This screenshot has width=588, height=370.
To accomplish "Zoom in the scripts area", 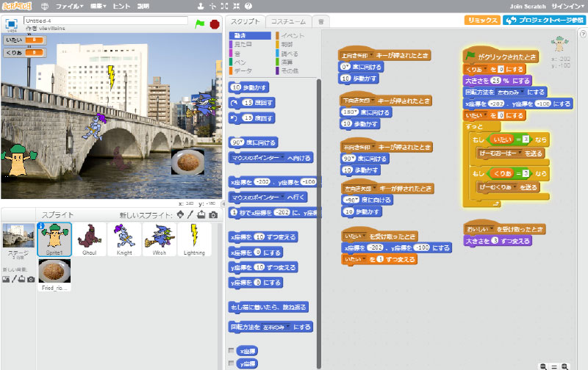I will [x=564, y=366].
